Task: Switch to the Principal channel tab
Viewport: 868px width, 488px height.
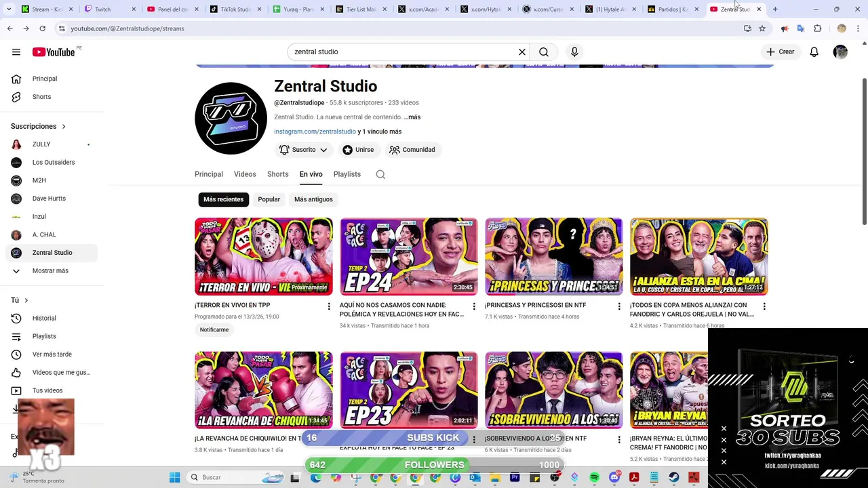Action: [209, 174]
